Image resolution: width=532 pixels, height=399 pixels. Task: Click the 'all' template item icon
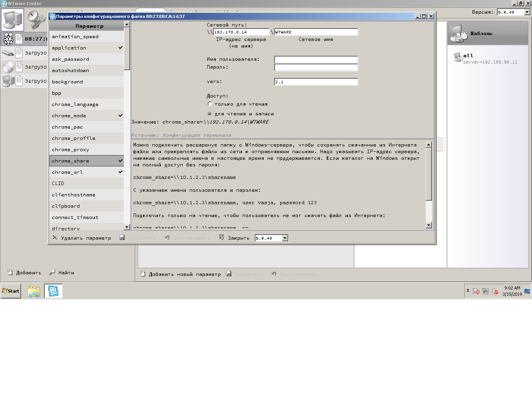(458, 57)
